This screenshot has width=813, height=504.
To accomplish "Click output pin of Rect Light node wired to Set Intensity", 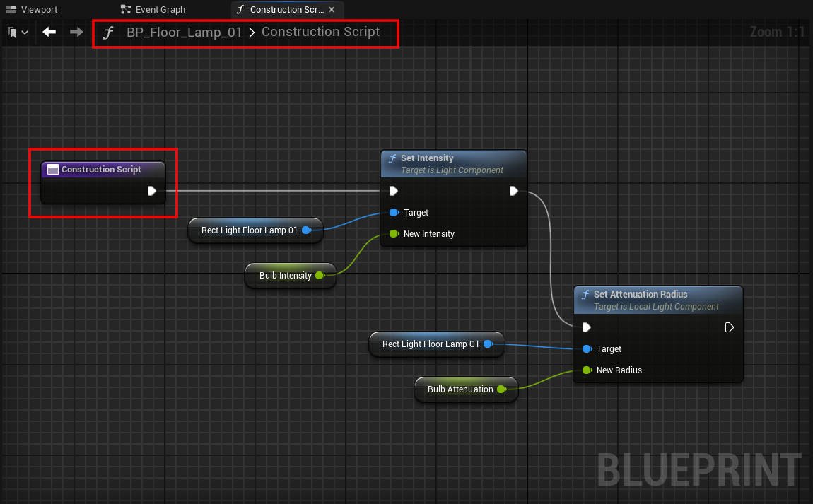I will [x=306, y=230].
